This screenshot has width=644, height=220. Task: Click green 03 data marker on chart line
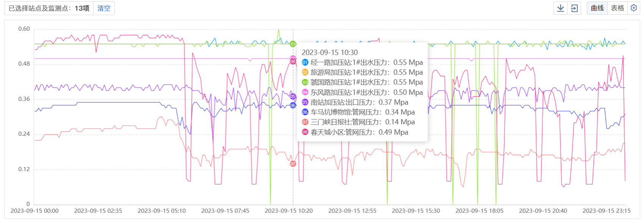coord(293,44)
